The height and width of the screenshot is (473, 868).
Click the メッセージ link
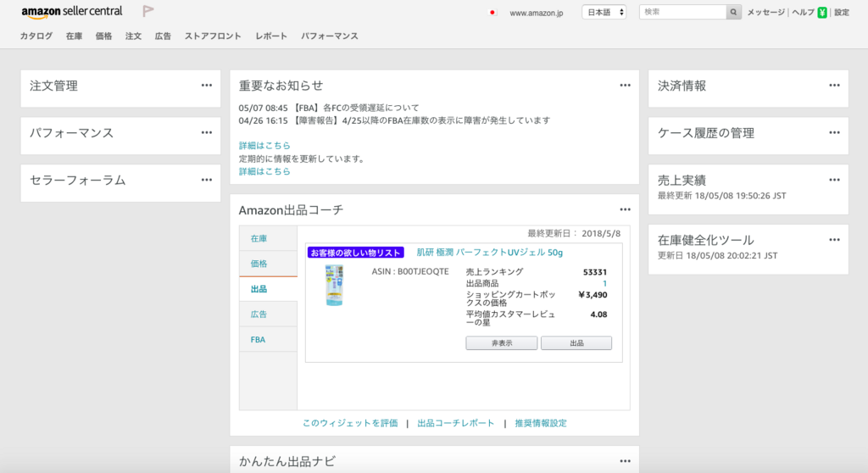tap(765, 13)
